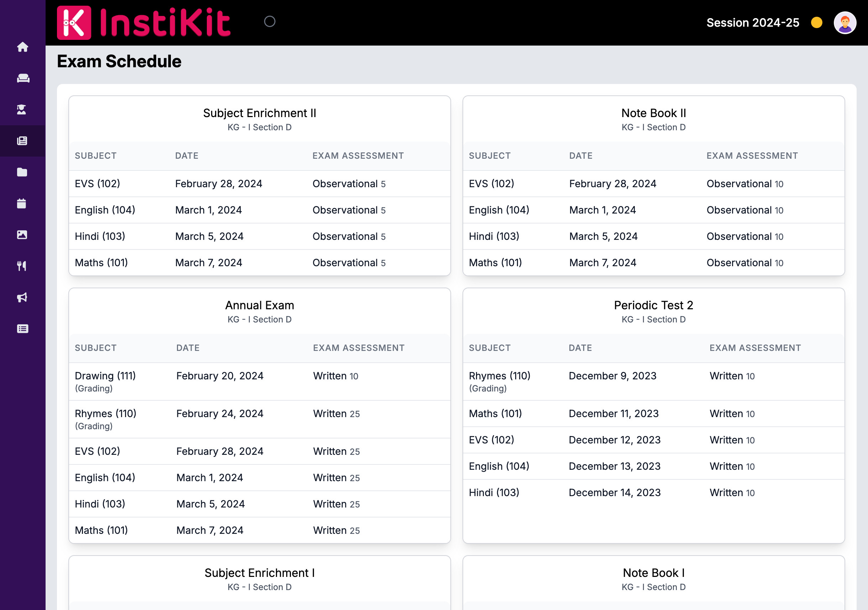The height and width of the screenshot is (610, 868).
Task: Open the megaphone announcement icon in sidebar
Action: click(x=22, y=298)
